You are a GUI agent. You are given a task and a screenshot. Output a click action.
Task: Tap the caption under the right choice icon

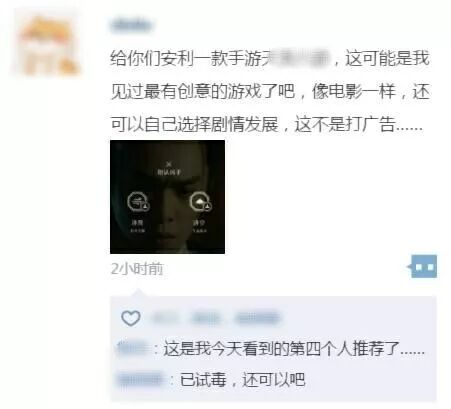(199, 225)
